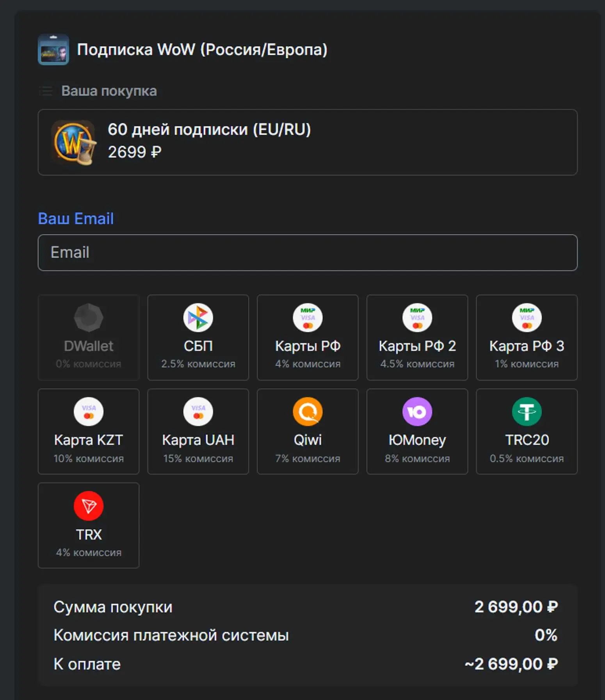Select the green TRC20 Tether logo
Viewport: 605px width, 700px height.
point(527,411)
